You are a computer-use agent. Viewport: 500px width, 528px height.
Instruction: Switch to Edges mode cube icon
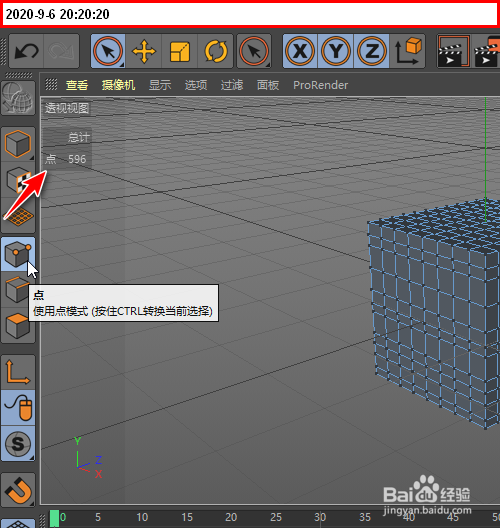click(18, 290)
